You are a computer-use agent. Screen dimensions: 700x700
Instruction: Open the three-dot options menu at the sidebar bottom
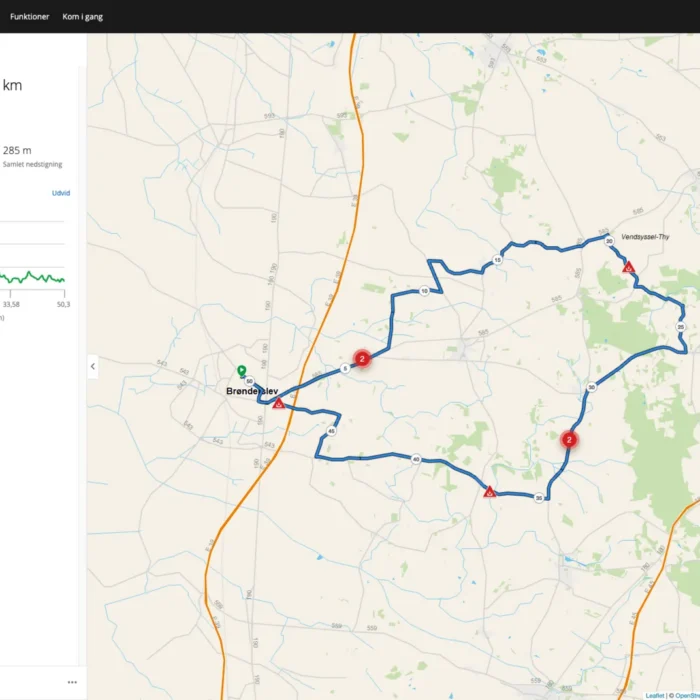coord(72,682)
